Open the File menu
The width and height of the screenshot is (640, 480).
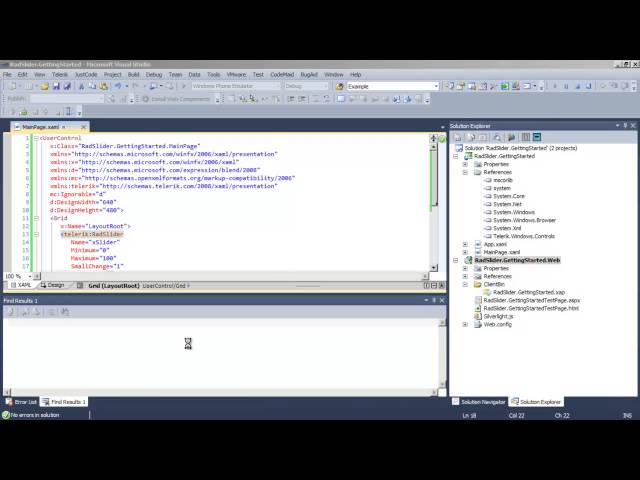point(7,75)
